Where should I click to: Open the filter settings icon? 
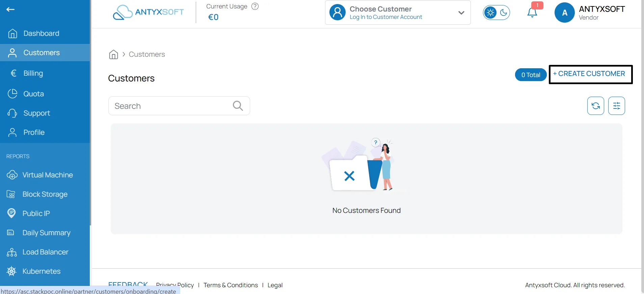coord(616,106)
